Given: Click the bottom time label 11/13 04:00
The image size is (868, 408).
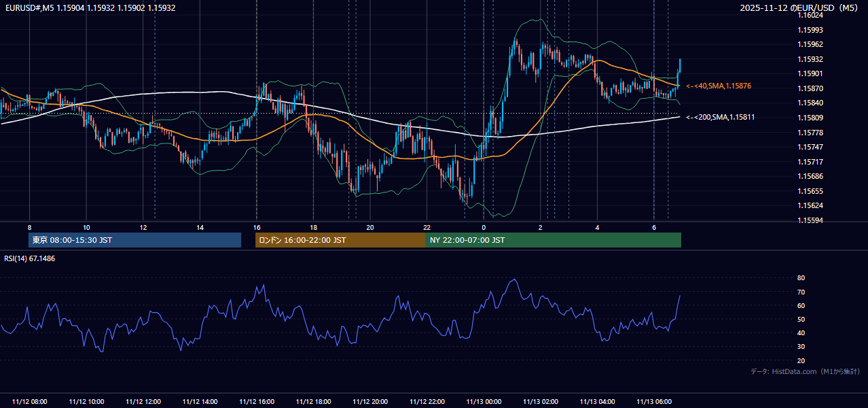Looking at the screenshot, I should 597,402.
